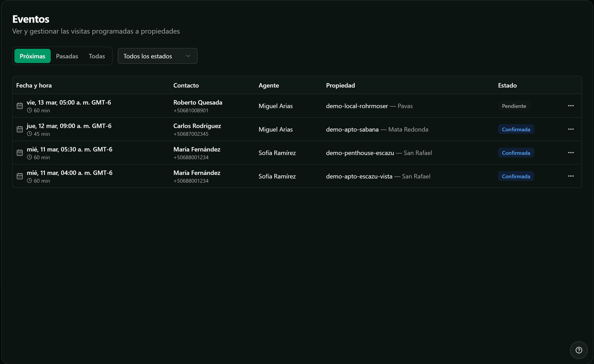Click the Fecha y hora column header
594x364 pixels.
[34, 85]
